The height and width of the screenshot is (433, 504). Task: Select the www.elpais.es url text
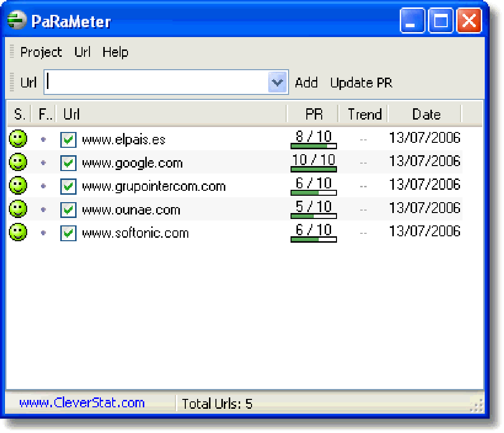coord(124,140)
